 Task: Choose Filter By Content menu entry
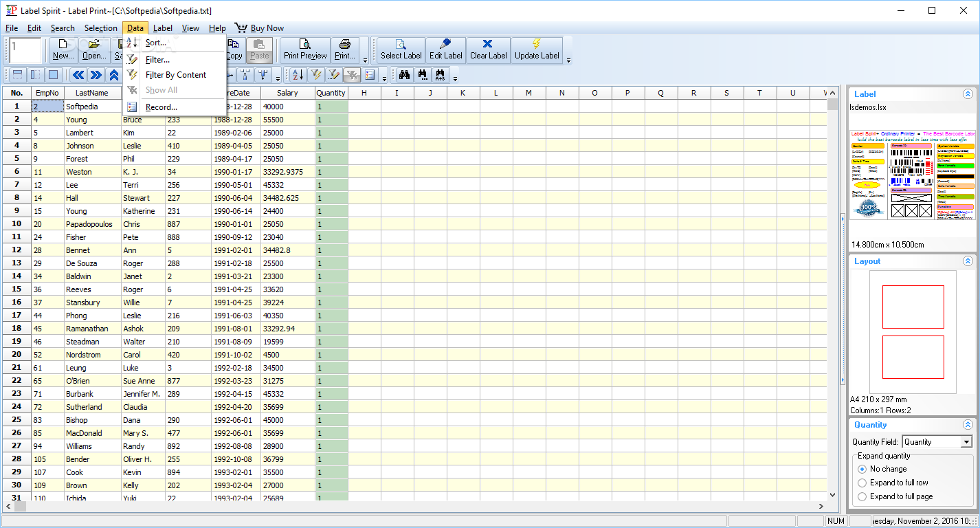coord(175,75)
